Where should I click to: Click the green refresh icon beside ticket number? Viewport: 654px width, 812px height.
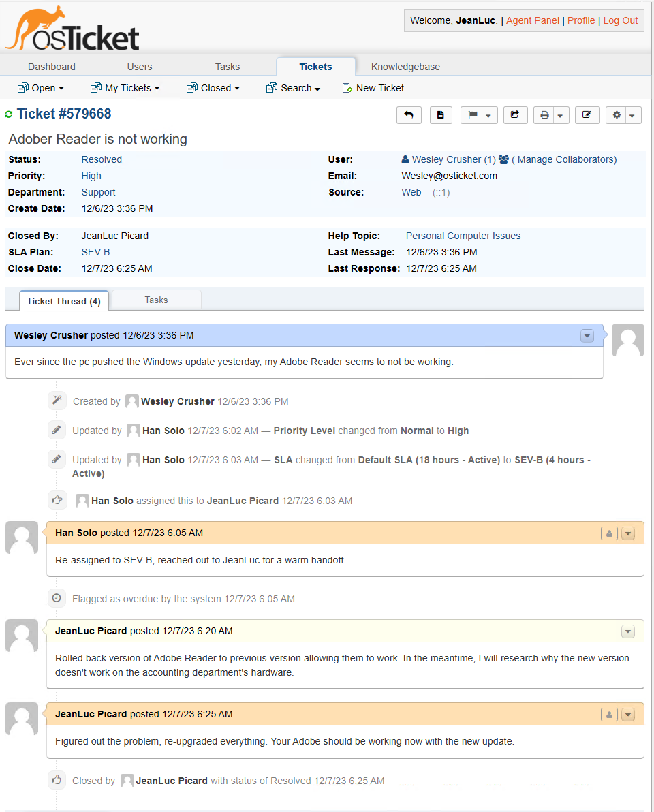tap(9, 114)
